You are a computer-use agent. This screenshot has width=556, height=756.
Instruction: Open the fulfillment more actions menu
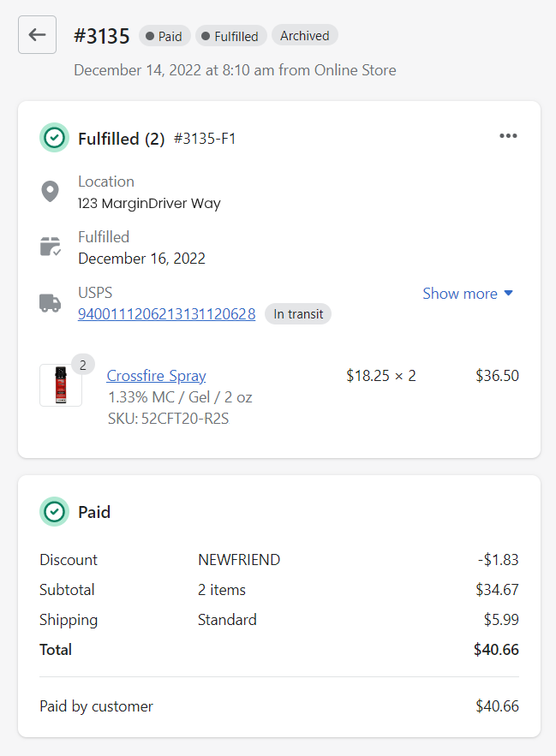click(508, 135)
